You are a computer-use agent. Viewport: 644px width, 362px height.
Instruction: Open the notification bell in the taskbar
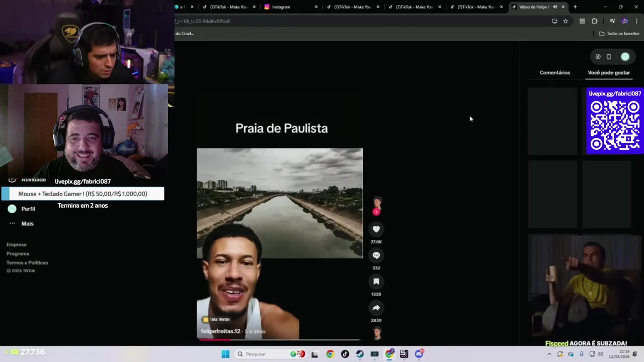coord(635,354)
